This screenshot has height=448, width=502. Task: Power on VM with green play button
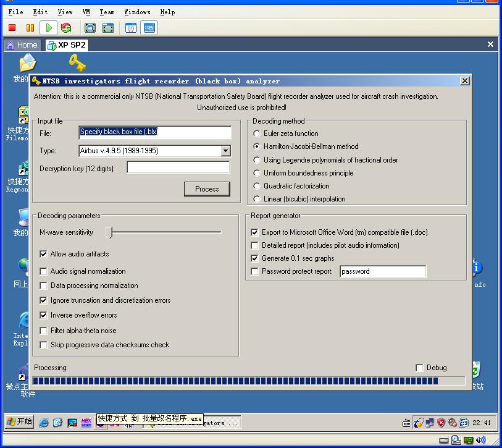(x=48, y=28)
